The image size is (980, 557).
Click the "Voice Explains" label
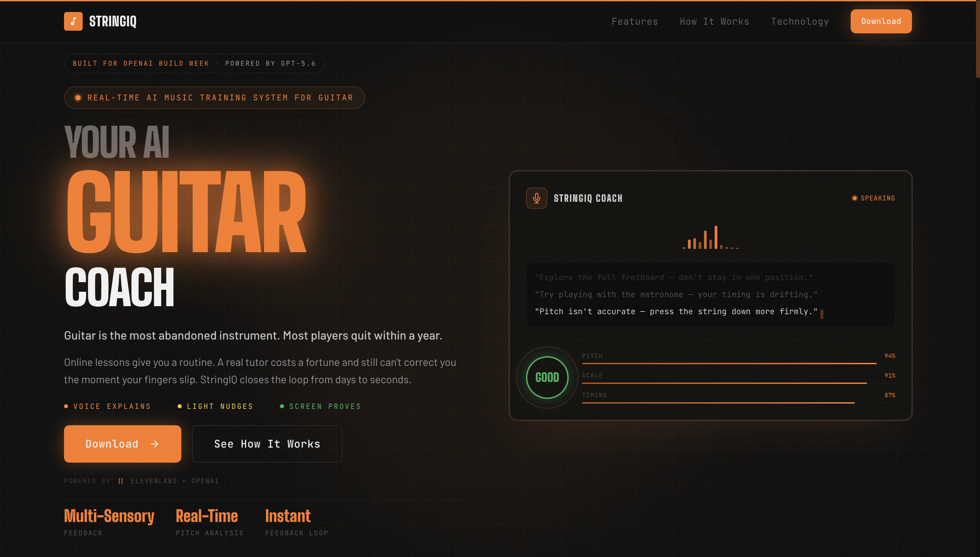coord(112,406)
